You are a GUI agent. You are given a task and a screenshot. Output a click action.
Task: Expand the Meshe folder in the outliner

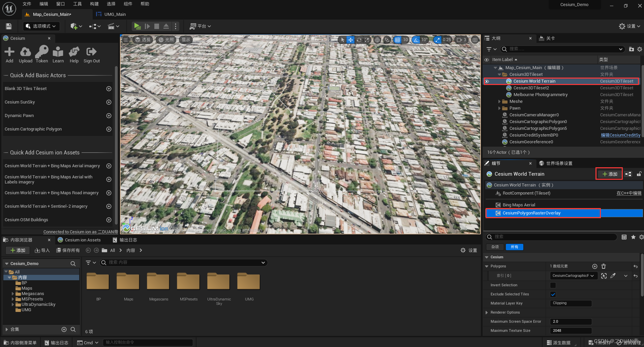click(500, 101)
